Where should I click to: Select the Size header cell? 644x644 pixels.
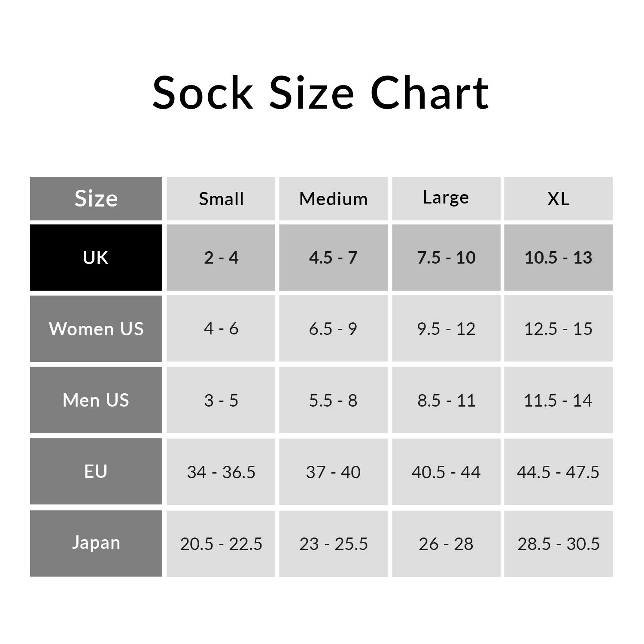coord(96,199)
